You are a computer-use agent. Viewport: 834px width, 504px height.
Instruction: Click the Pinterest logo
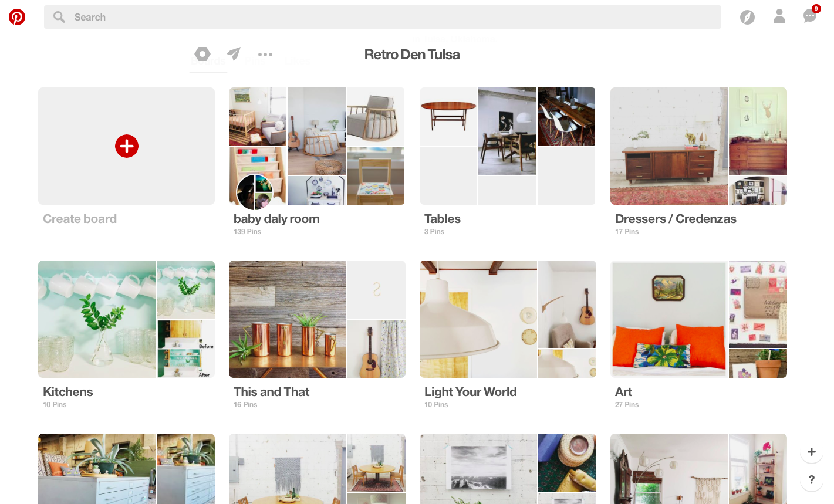tap(18, 17)
